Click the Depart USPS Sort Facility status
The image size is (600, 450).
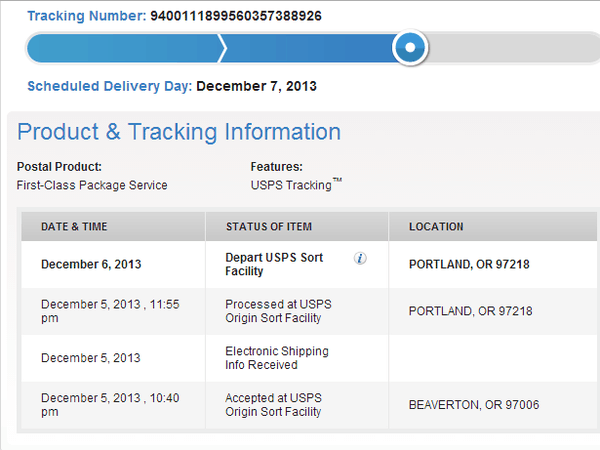(x=274, y=264)
